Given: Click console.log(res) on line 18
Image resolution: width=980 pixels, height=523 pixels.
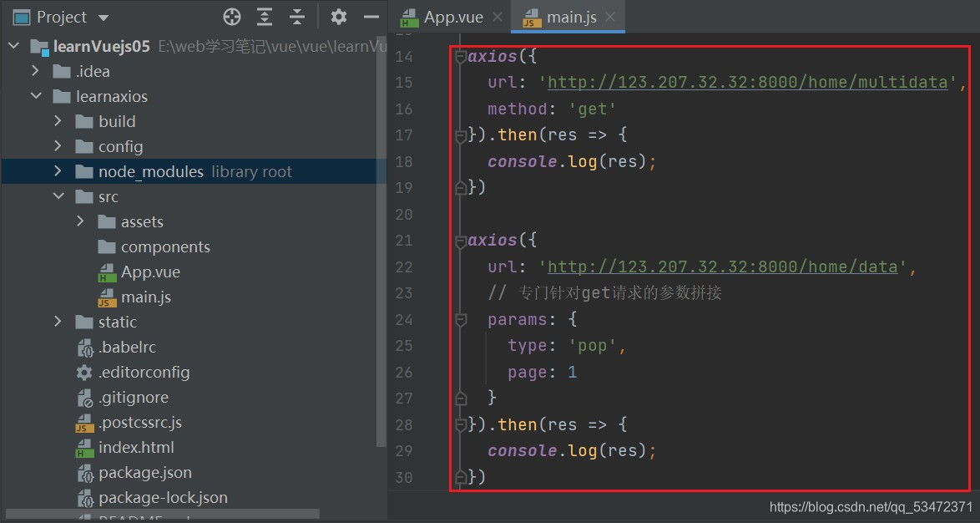Looking at the screenshot, I should [x=566, y=162].
